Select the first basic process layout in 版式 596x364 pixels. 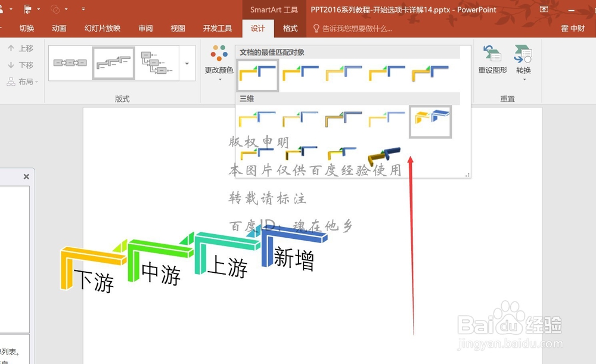click(x=70, y=62)
